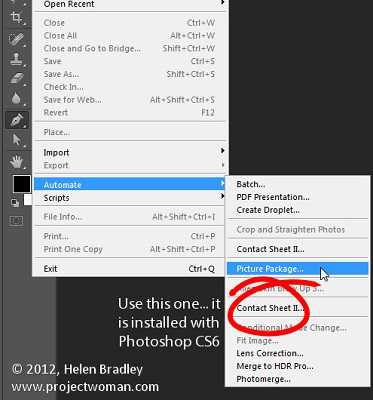The height and width of the screenshot is (400, 373).
Task: Select the Blur droplet tool
Action: click(x=16, y=99)
